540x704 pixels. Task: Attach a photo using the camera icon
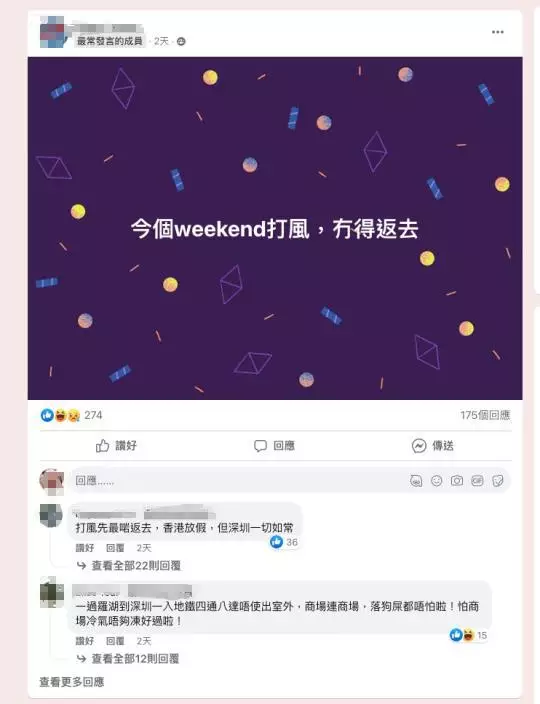click(457, 481)
